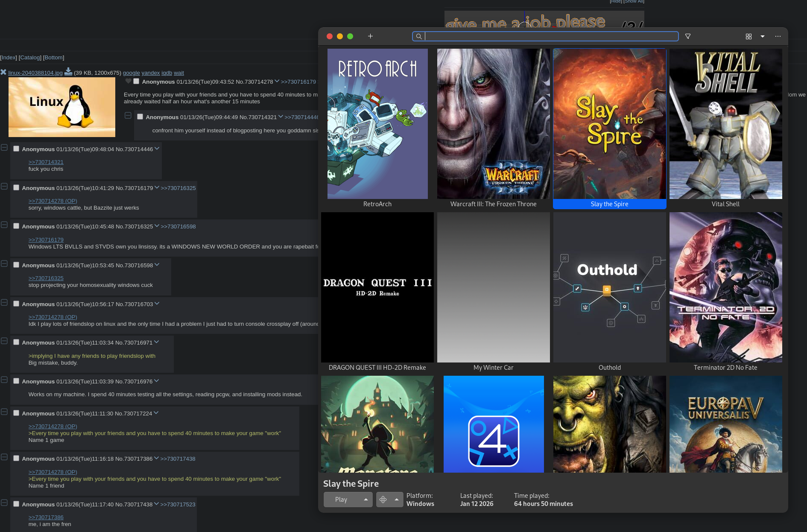
Task: Follow quote link >>730714321 in post No.730714446
Action: 46,162
